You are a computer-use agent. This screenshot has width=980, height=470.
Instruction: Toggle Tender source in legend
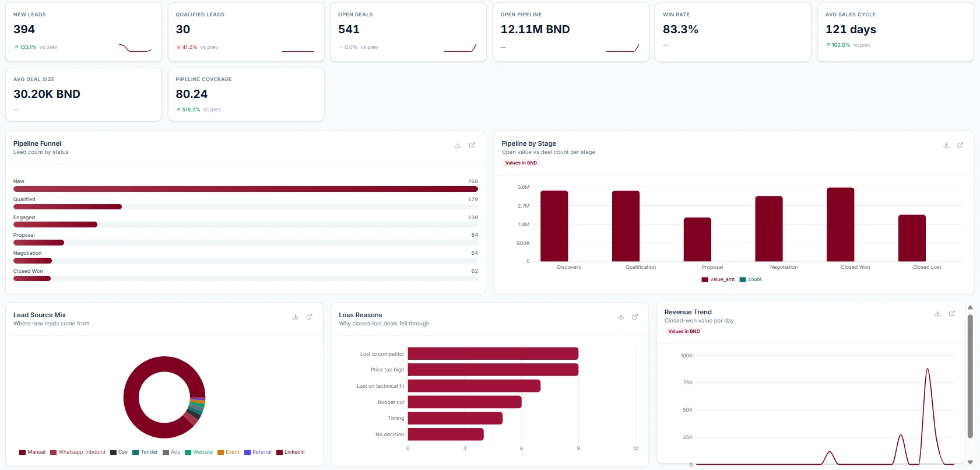(x=145, y=452)
